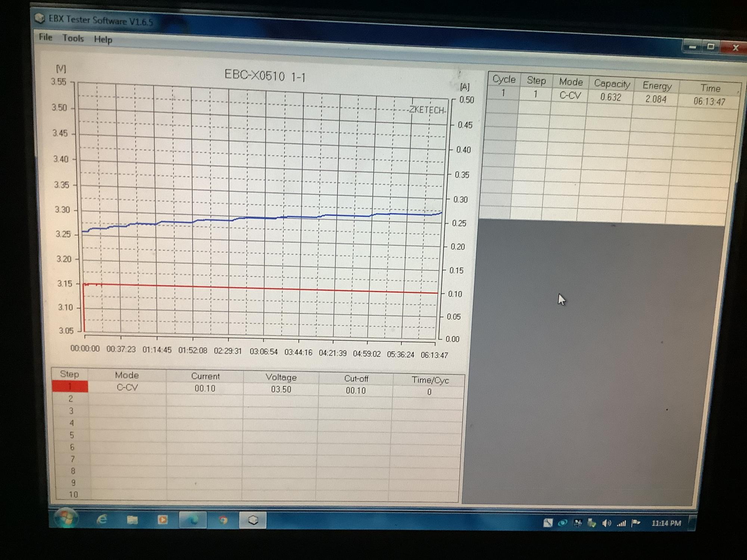The width and height of the screenshot is (747, 560).
Task: Click the EBX Tester taskbar icon
Action: pyautogui.click(x=253, y=520)
